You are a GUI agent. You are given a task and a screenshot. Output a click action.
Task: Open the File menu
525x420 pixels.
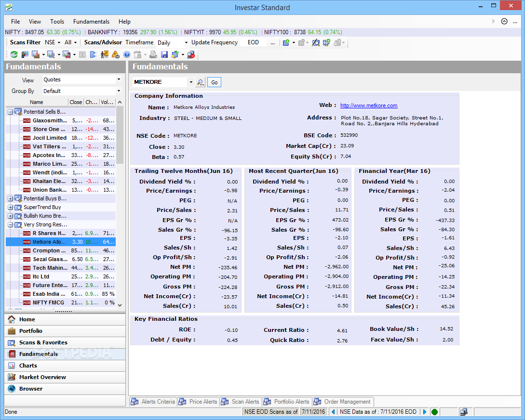coord(15,21)
